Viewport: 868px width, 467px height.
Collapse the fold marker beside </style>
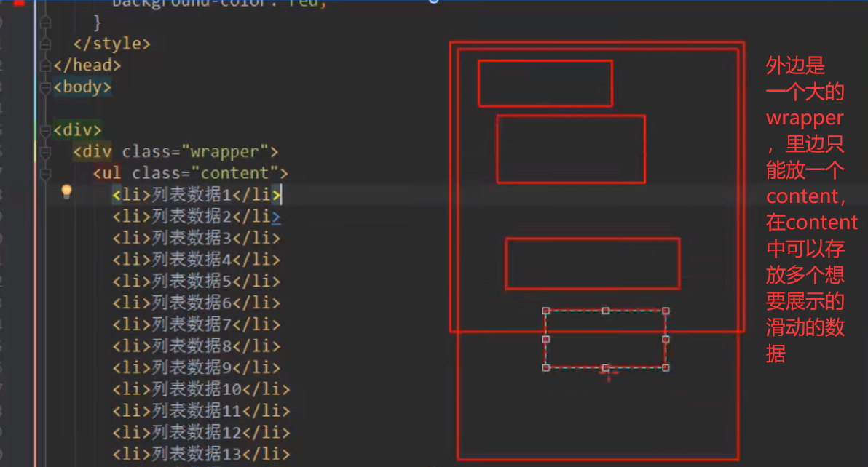[45, 44]
